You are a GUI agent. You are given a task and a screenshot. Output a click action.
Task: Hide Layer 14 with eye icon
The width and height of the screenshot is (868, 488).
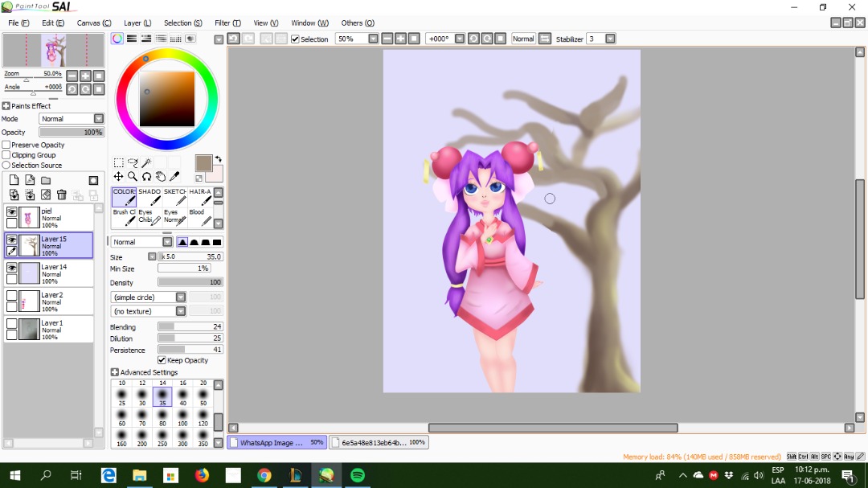pos(11,268)
